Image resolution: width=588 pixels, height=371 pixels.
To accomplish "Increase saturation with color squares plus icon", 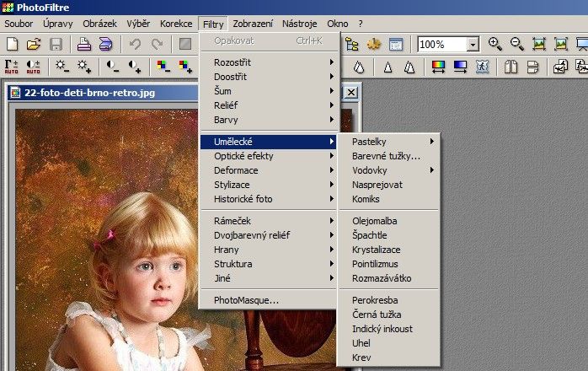I will click(185, 67).
